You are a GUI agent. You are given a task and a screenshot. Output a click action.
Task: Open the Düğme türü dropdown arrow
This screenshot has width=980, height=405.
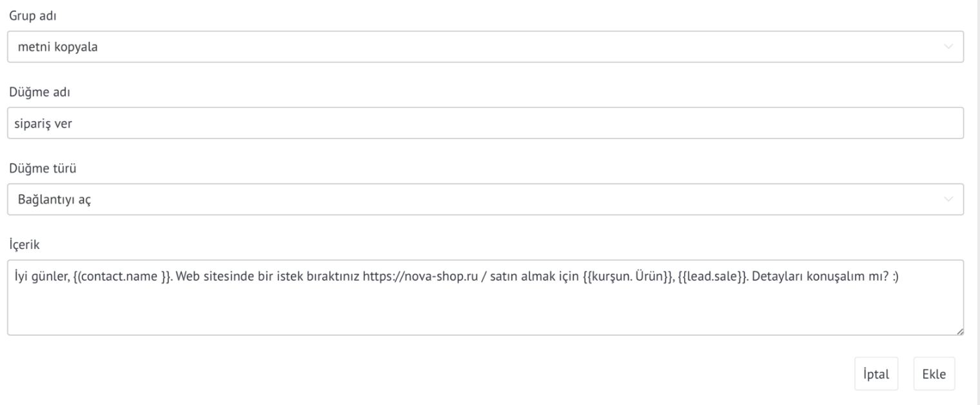(x=947, y=200)
